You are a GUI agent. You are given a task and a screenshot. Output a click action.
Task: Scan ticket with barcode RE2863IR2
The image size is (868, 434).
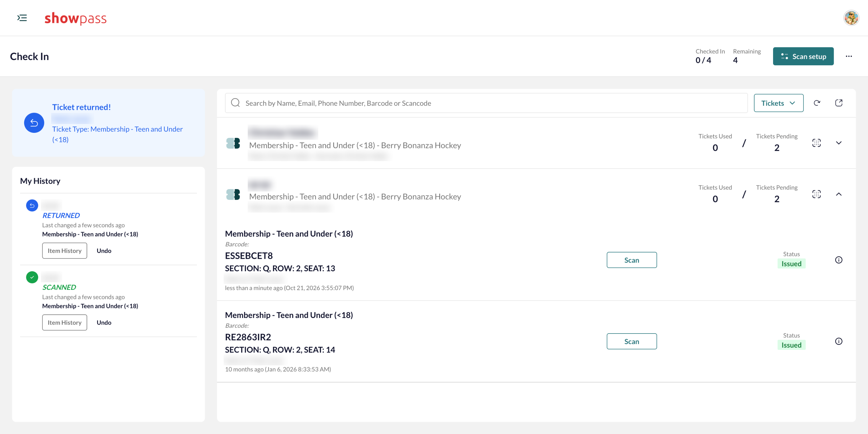click(631, 341)
